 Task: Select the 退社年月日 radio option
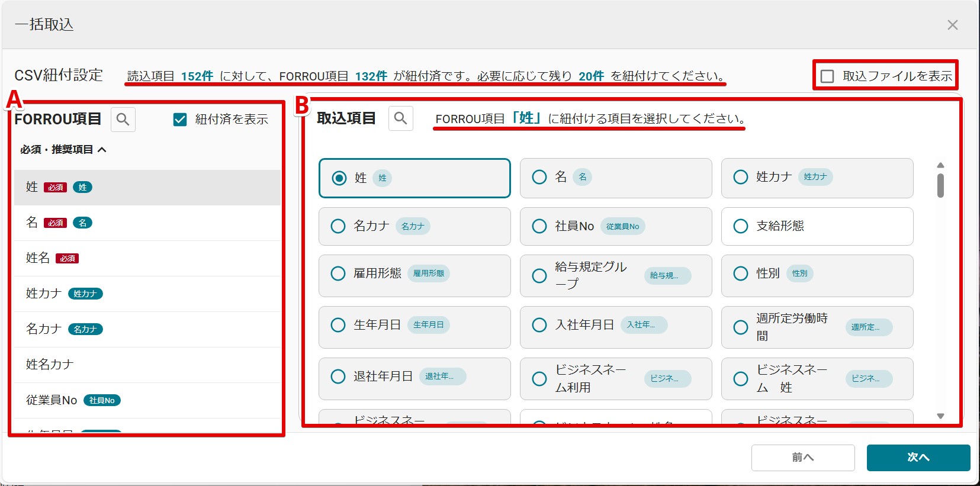338,376
